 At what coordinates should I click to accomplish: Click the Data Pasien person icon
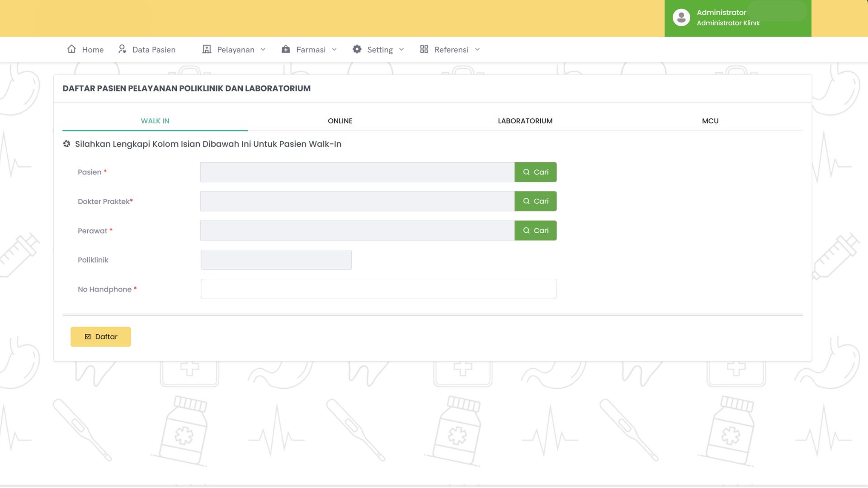[x=122, y=49]
